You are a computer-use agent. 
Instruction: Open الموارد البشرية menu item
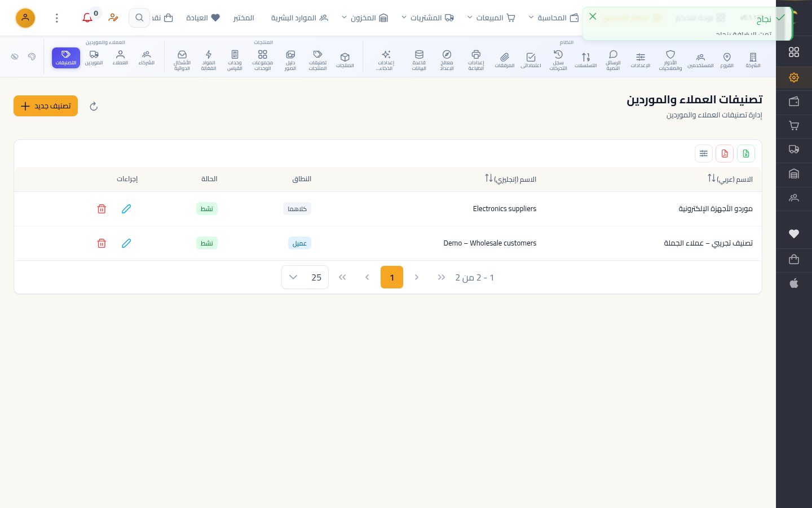click(299, 18)
